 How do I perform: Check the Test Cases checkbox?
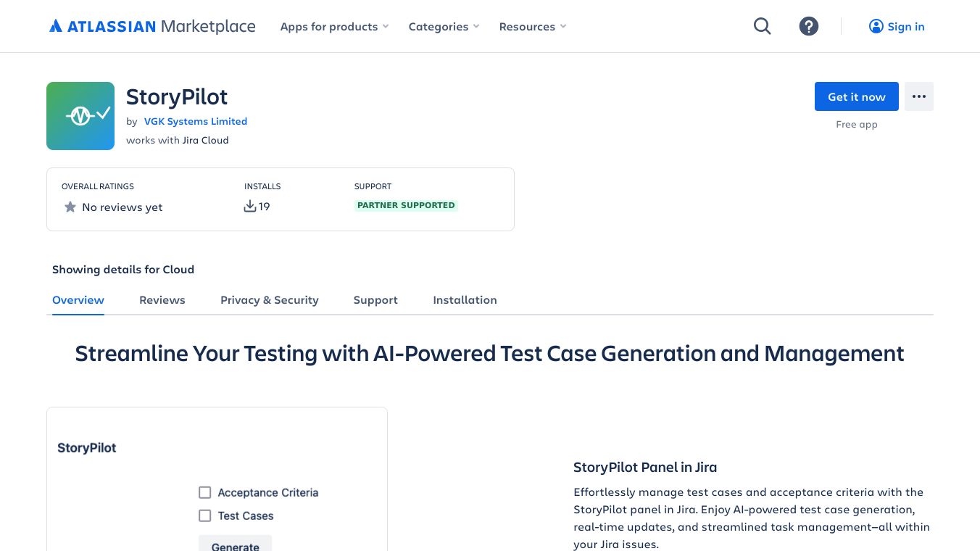pyautogui.click(x=205, y=516)
